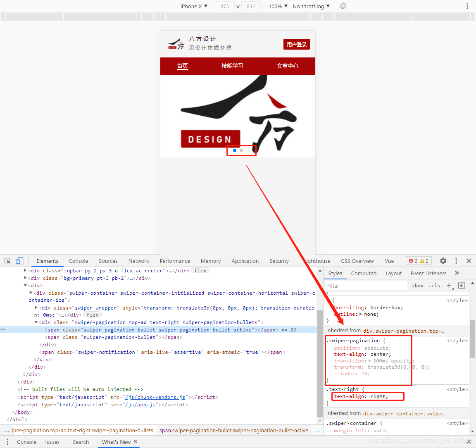The image size is (476, 448).
Task: Click the styles Filter input
Action: [x=366, y=286]
